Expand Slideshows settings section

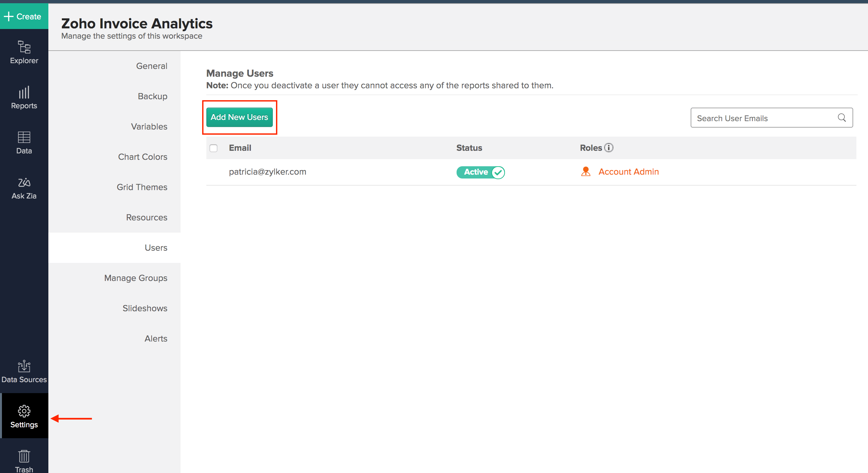[x=144, y=308]
